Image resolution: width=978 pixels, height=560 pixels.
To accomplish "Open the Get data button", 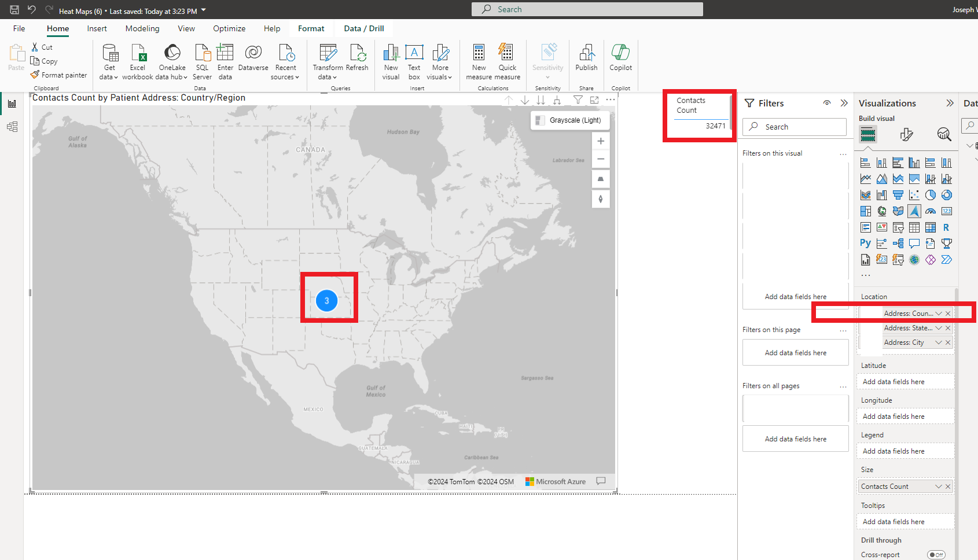I will (109, 62).
